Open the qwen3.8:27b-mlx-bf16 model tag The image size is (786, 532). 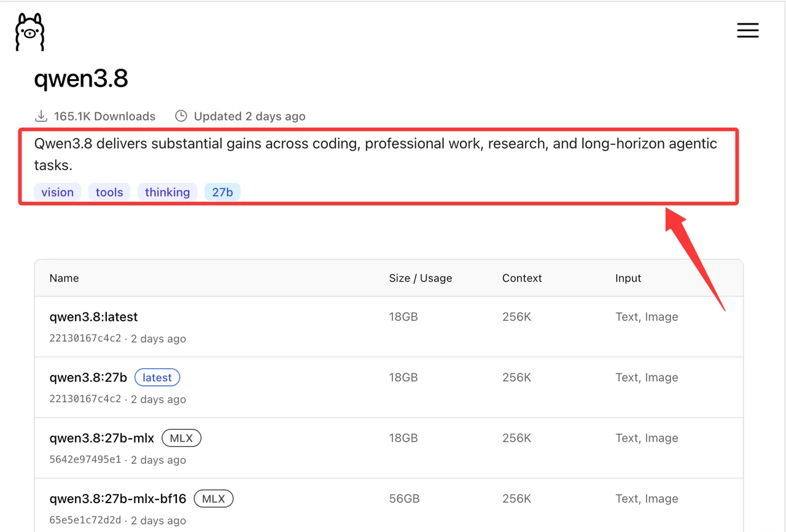118,499
